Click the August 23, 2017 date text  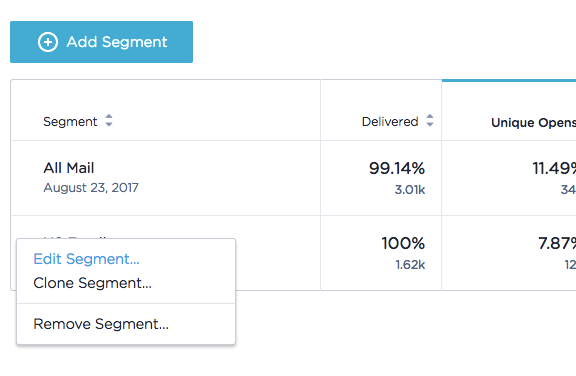pos(91,188)
